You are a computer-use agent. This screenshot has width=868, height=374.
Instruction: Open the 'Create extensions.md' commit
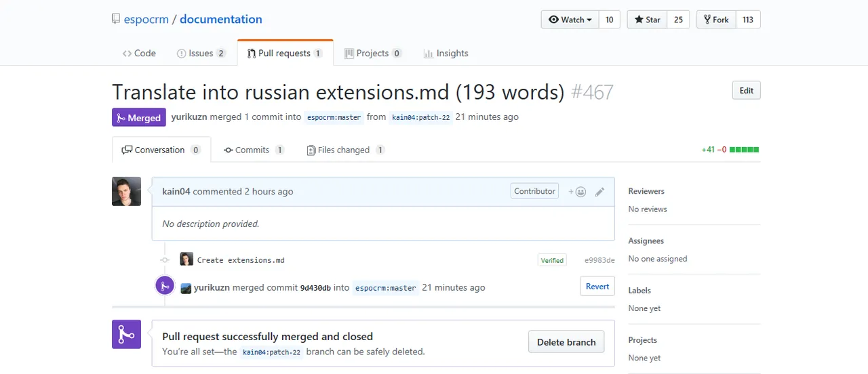241,260
